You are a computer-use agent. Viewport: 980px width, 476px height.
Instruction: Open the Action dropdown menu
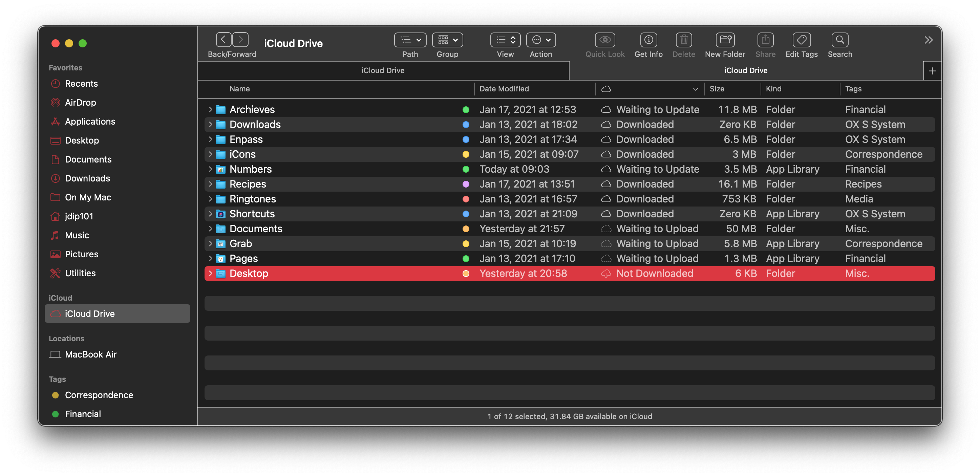(540, 40)
